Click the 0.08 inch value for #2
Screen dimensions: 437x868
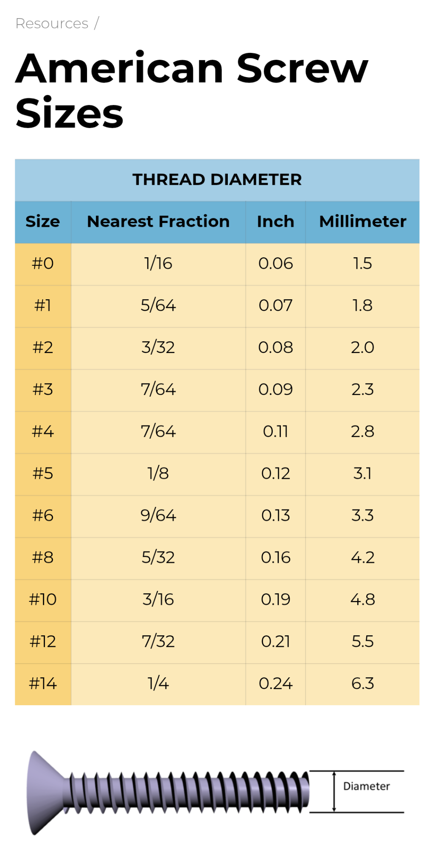click(x=275, y=348)
